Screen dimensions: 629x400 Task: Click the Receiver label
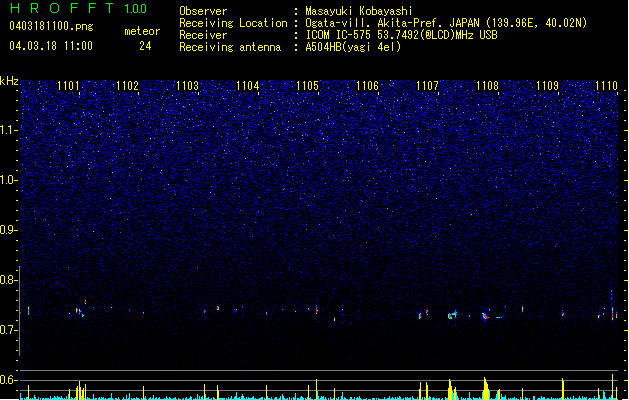coord(203,35)
